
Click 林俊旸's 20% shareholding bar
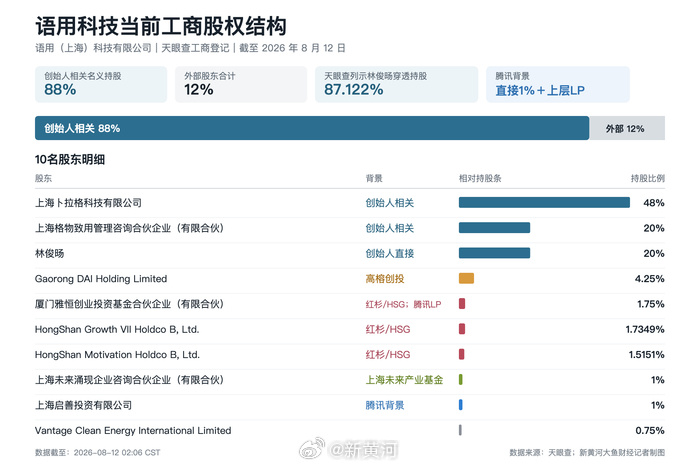click(495, 253)
